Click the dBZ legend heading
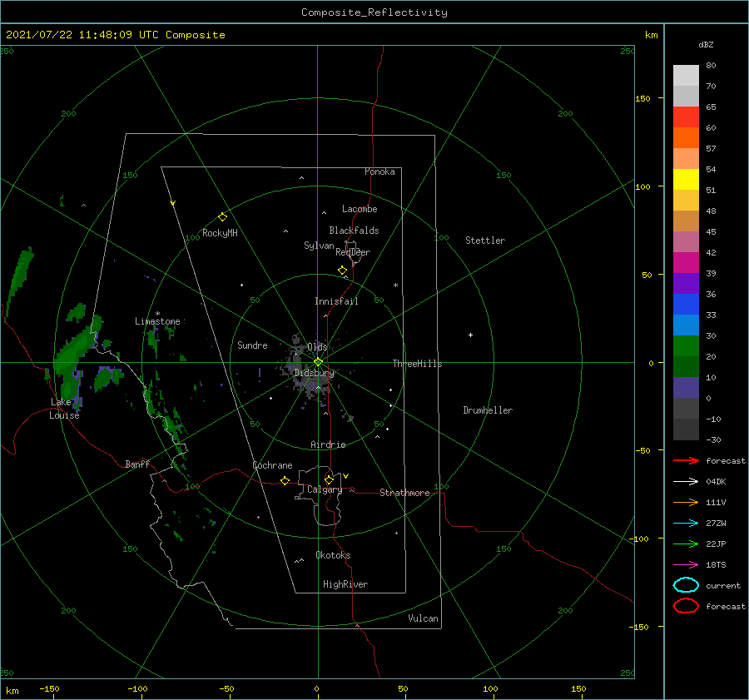This screenshot has height=700, width=749. (706, 44)
